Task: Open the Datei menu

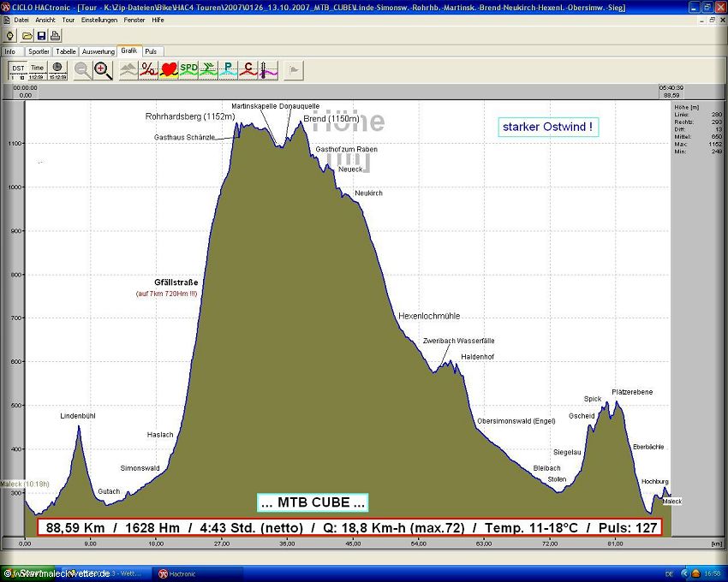Action: pyautogui.click(x=21, y=19)
